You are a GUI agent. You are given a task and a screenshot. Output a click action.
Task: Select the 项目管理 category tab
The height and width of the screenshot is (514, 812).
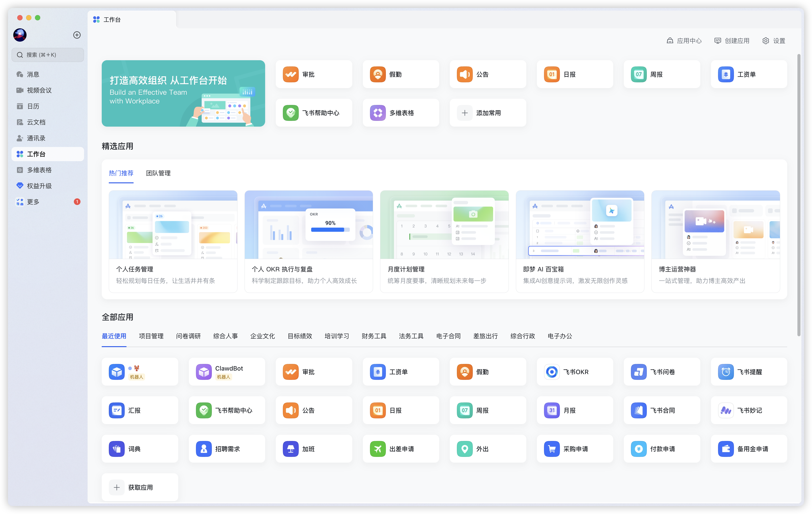(x=151, y=336)
